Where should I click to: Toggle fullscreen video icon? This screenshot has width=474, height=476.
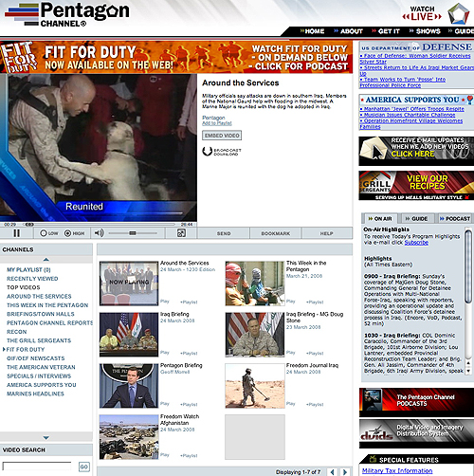(181, 233)
